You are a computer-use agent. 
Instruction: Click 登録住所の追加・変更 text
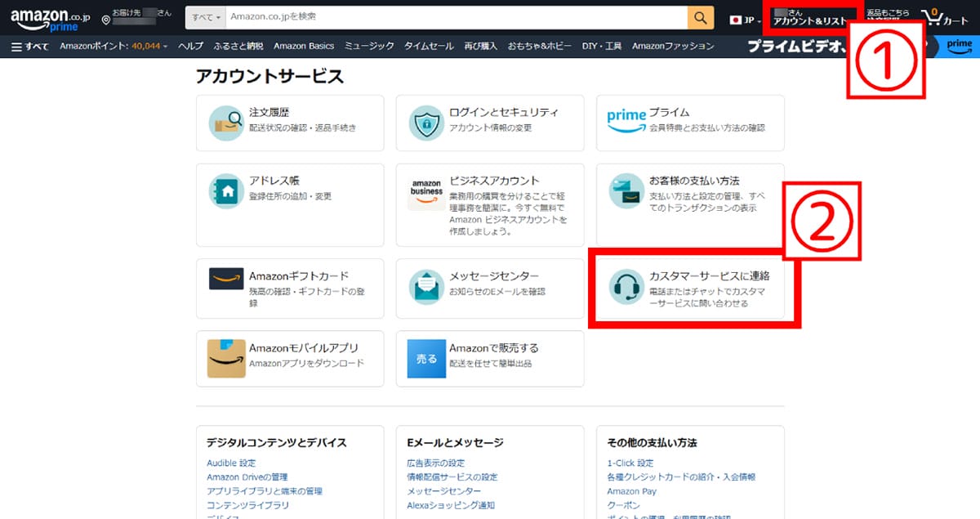coord(290,197)
